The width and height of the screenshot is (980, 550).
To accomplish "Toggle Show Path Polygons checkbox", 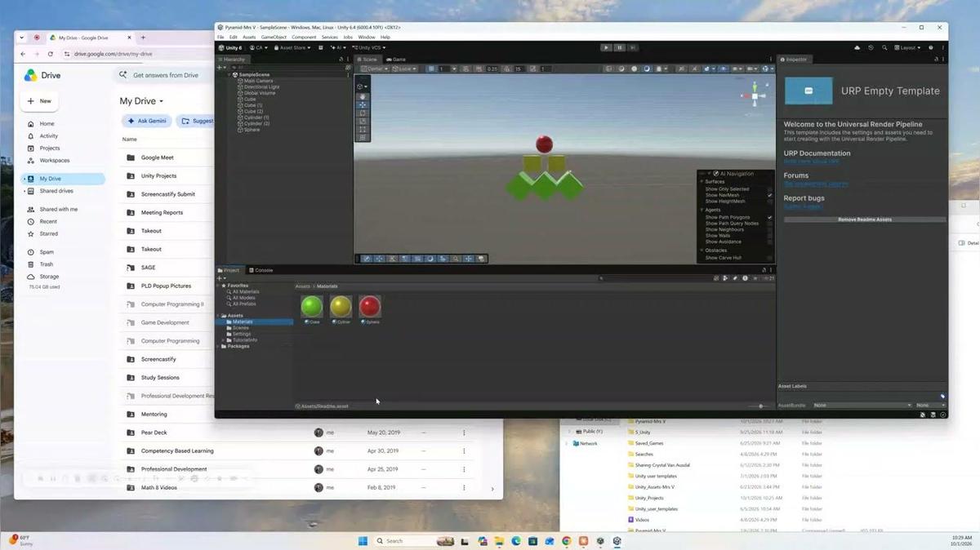I will pos(769,218).
